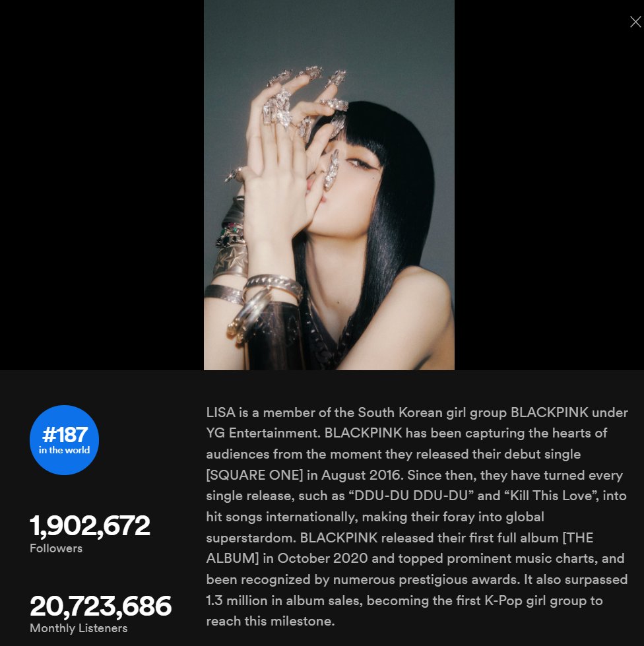The height and width of the screenshot is (646, 644).
Task: Click the "Kill This Love" song mention
Action: (552, 496)
